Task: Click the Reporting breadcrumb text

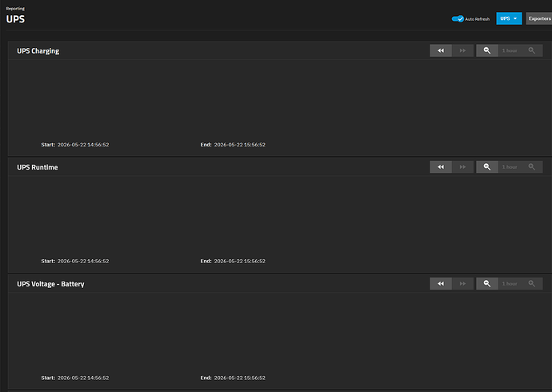Action: [x=15, y=9]
